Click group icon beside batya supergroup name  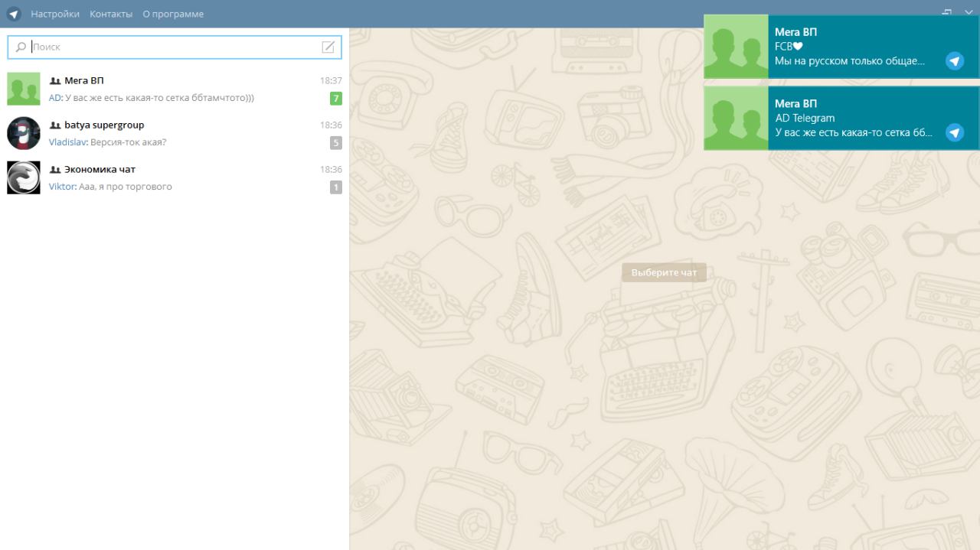(55, 125)
